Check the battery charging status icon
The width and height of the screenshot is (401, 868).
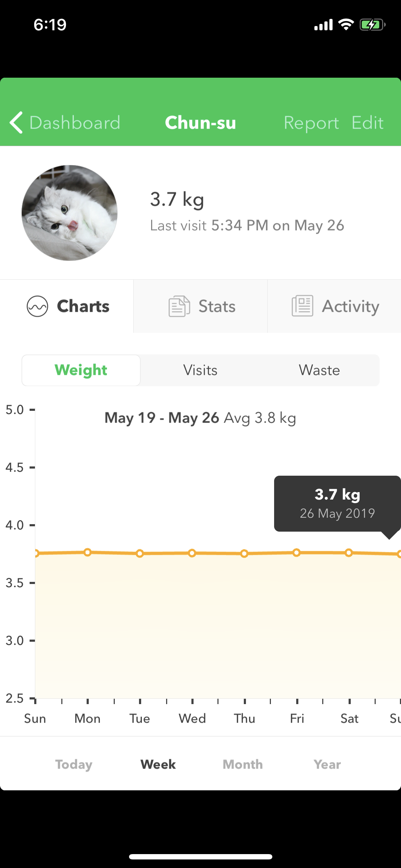(x=372, y=25)
